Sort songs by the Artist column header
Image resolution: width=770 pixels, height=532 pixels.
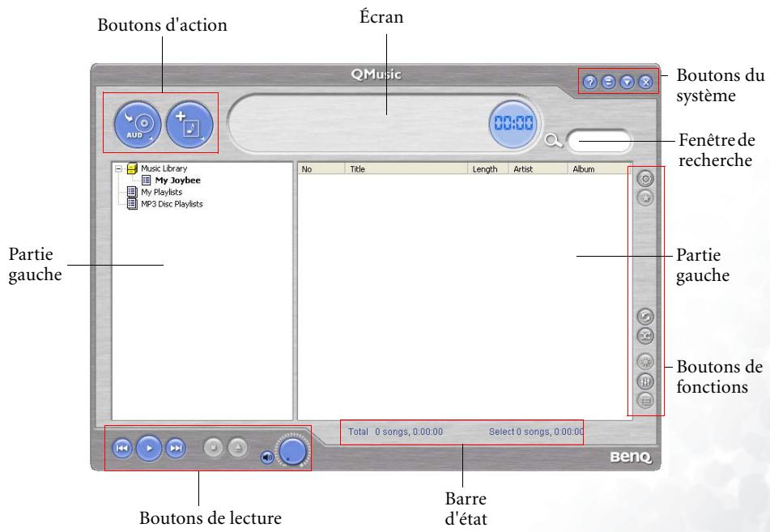(538, 169)
